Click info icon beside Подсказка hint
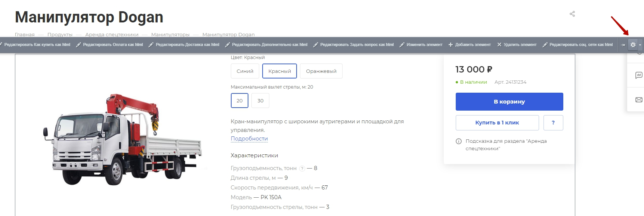Image resolution: width=644 pixels, height=216 pixels. pos(459,141)
